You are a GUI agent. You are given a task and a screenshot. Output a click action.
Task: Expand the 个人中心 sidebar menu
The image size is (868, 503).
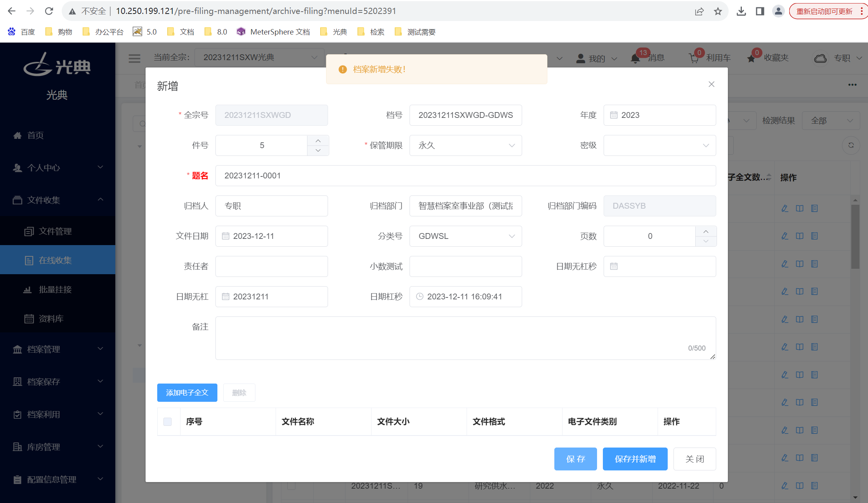pyautogui.click(x=57, y=168)
